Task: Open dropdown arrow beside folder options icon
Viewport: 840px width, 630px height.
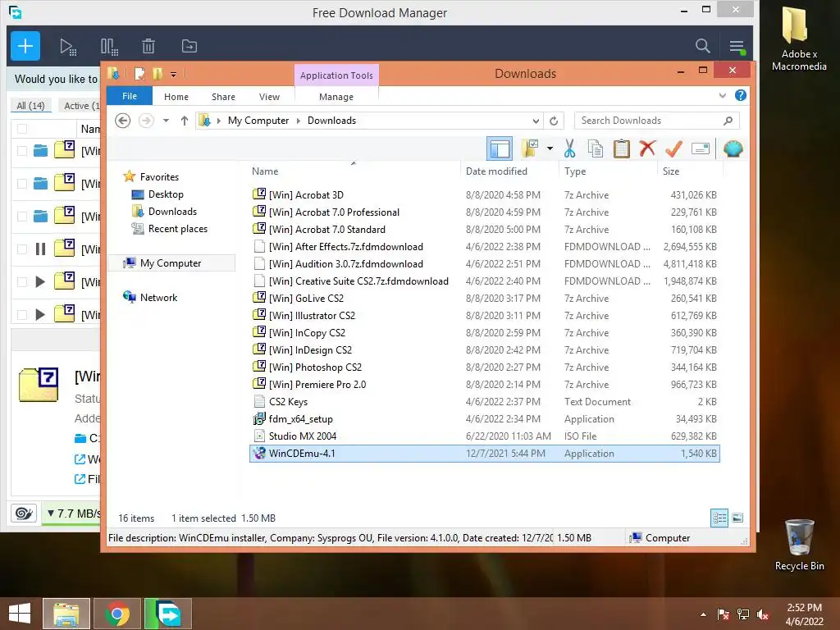Action: [x=550, y=148]
